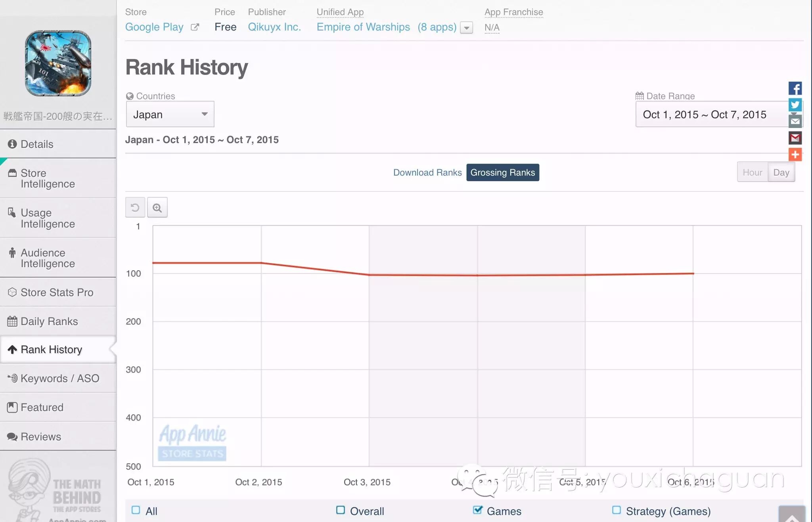Viewport: 812px width, 522px height.
Task: Share via the Gmail icon
Action: (x=795, y=138)
